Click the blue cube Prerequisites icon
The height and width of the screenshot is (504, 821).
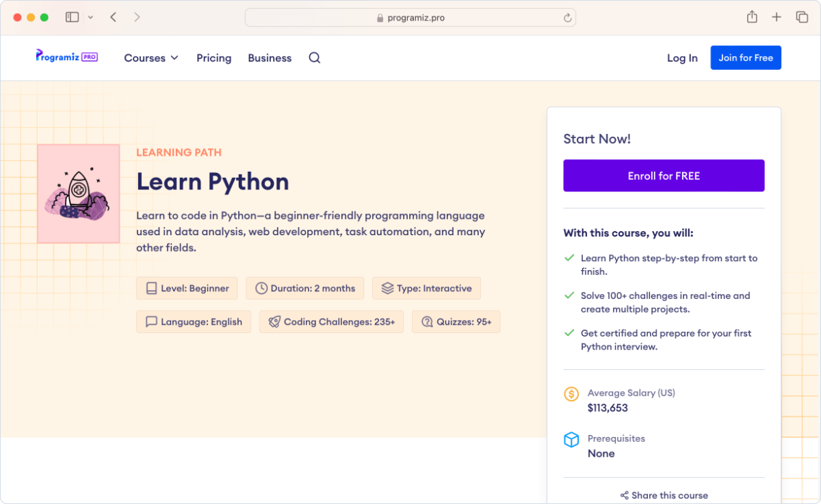coord(571,440)
